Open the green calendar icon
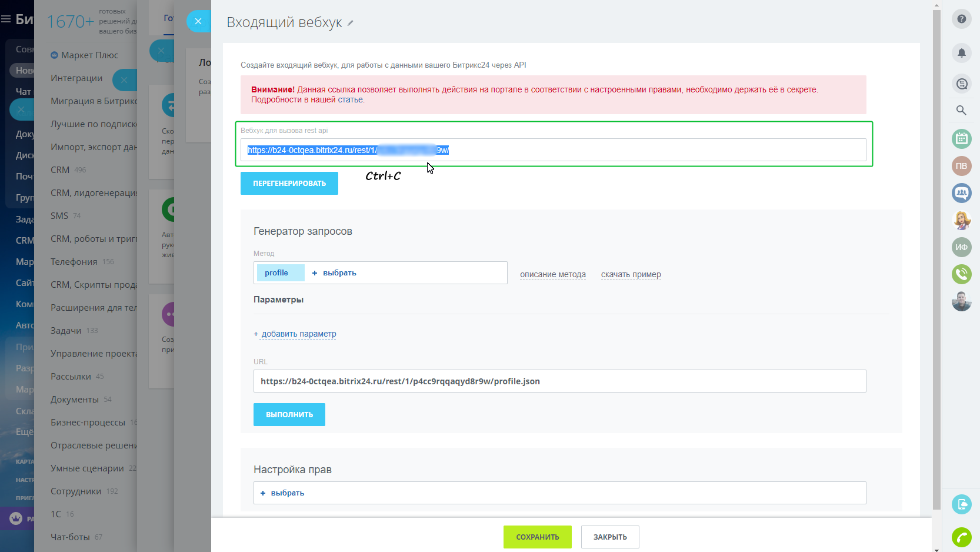 pos(961,139)
